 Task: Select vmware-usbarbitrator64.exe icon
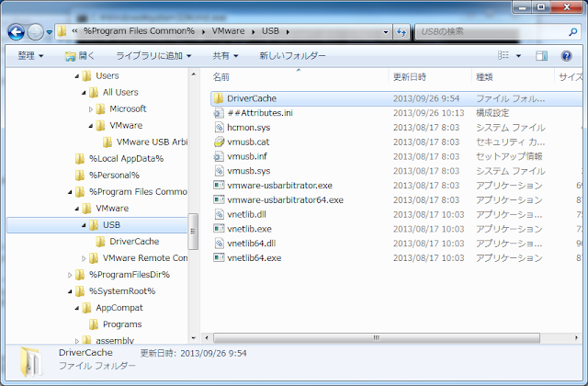[219, 199]
